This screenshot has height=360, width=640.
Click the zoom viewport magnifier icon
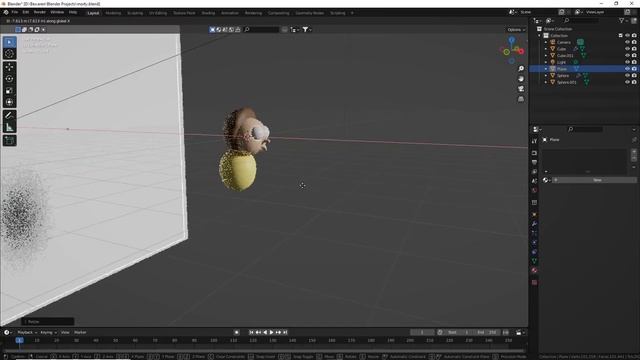(521, 69)
